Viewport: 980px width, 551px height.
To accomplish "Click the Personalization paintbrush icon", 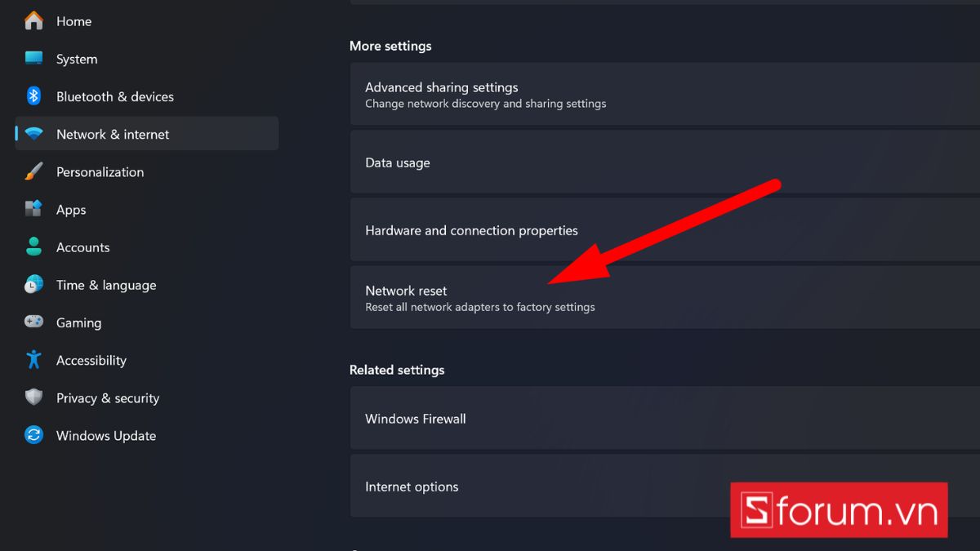I will click(33, 171).
